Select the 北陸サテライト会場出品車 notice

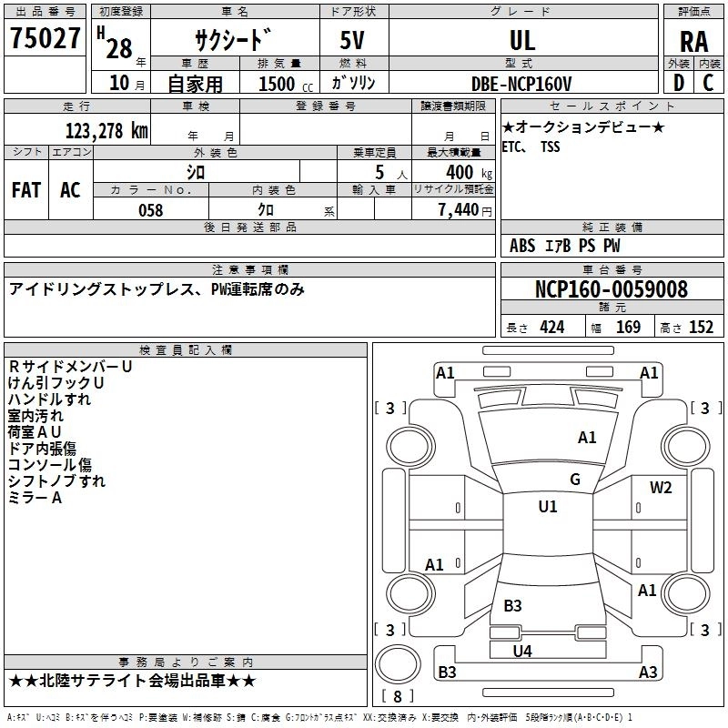coord(132,681)
